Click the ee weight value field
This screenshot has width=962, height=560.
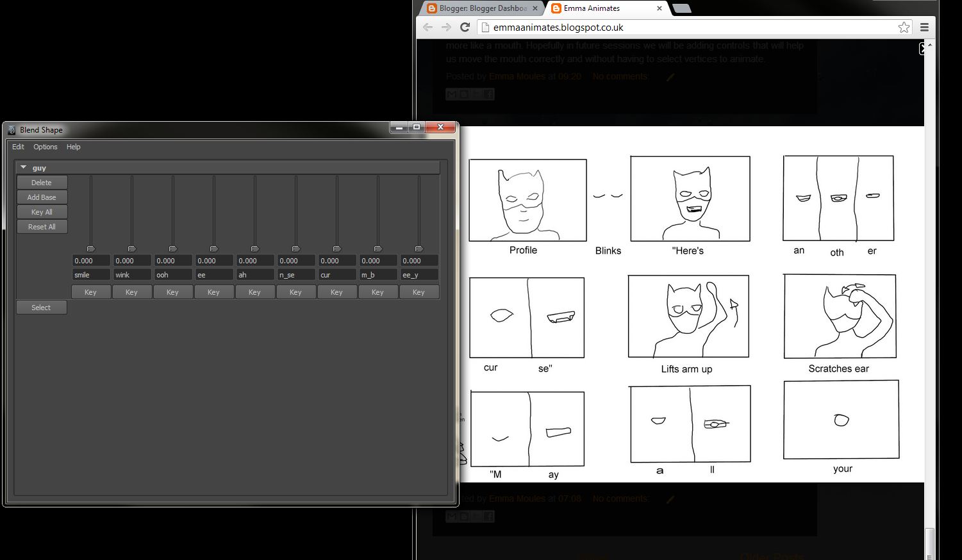point(214,261)
